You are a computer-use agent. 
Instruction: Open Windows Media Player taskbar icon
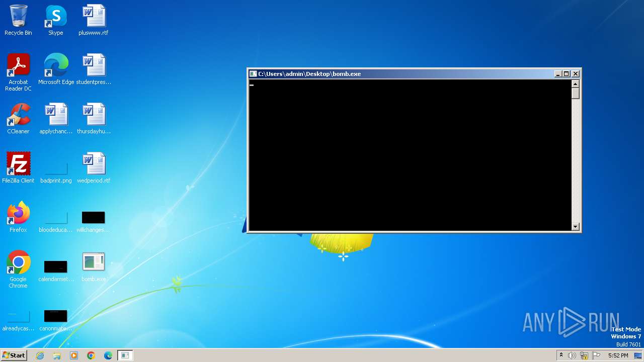(74, 355)
